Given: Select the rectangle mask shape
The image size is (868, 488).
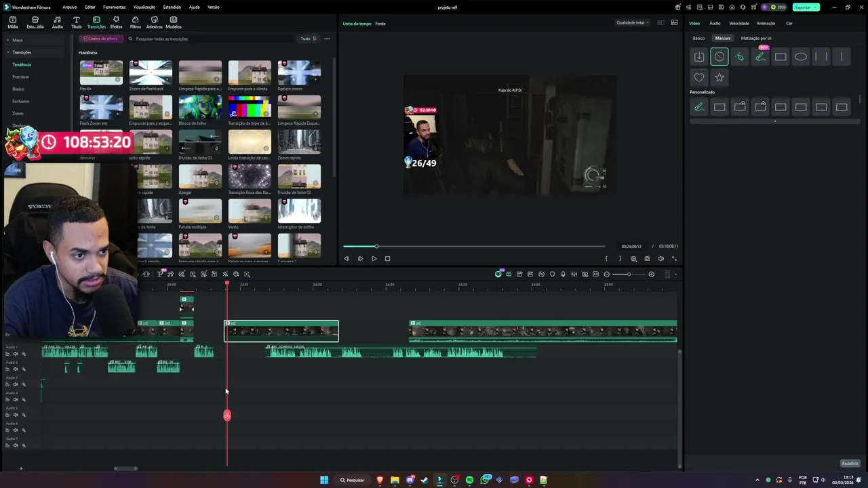Looking at the screenshot, I should (x=781, y=57).
